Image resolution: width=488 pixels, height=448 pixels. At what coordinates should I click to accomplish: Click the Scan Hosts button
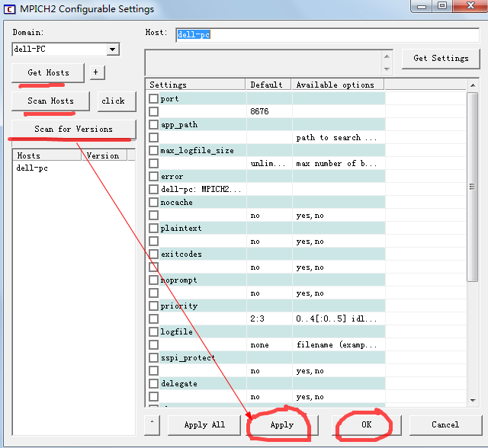point(50,101)
